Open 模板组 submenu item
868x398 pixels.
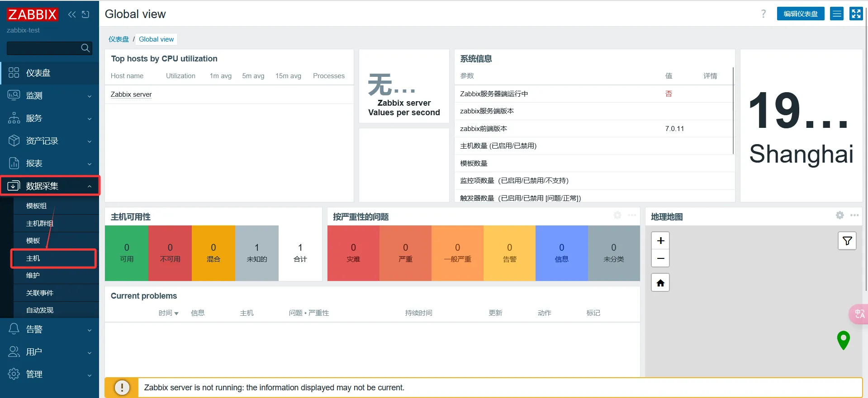click(56, 206)
